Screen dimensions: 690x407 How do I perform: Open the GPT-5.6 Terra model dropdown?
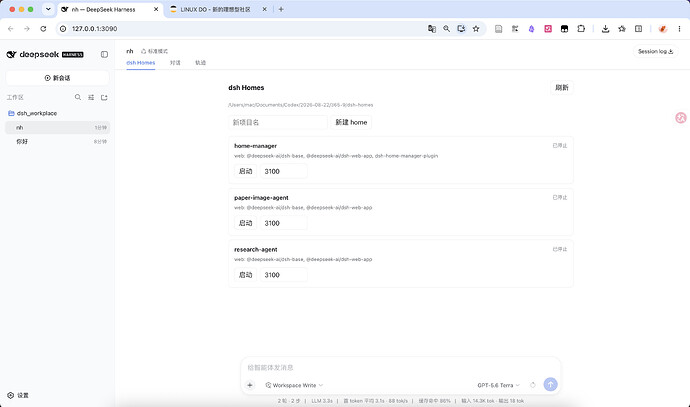pos(499,385)
